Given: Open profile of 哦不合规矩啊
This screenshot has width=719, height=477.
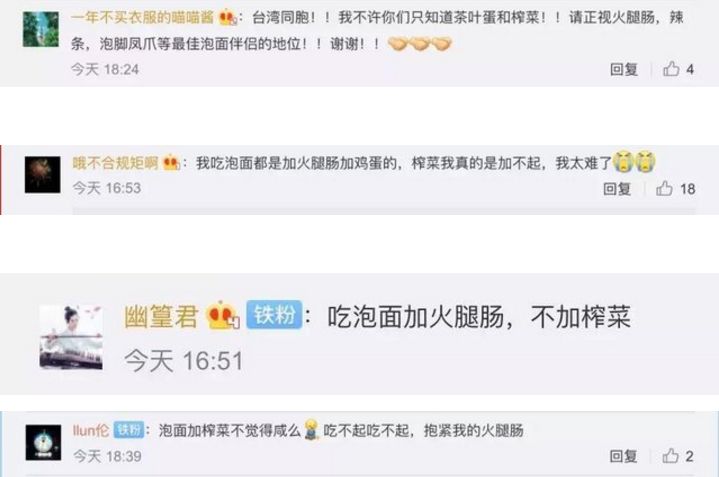Looking at the screenshot, I should (116, 162).
